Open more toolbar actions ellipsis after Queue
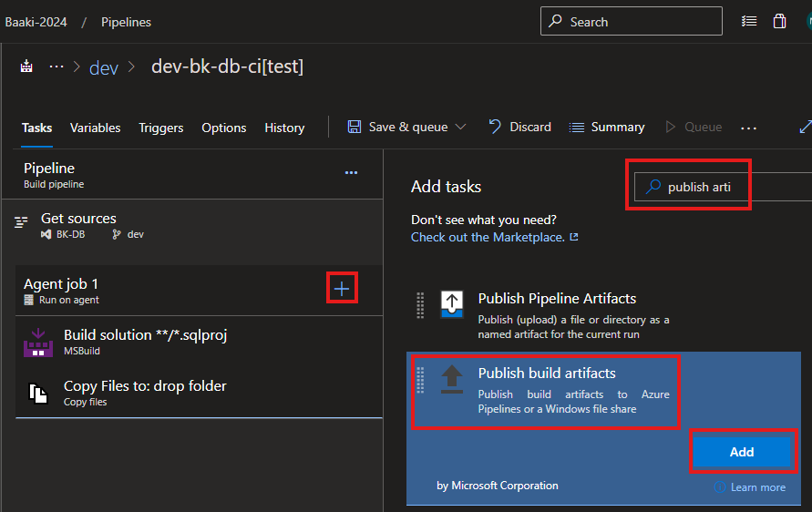Image resolution: width=812 pixels, height=512 pixels. [x=748, y=128]
